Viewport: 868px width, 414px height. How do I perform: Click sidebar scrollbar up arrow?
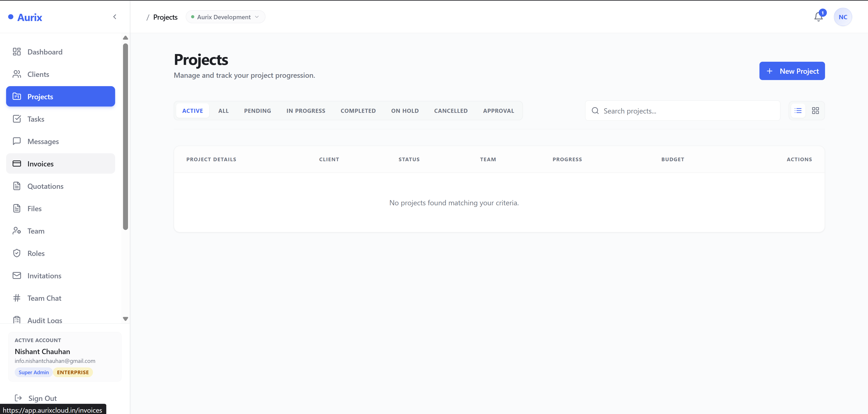click(x=125, y=37)
